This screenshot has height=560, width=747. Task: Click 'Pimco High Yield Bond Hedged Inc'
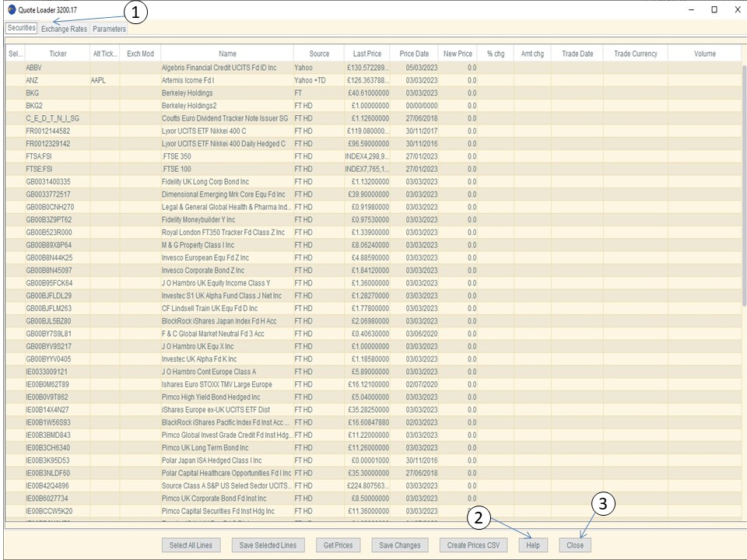click(227, 397)
